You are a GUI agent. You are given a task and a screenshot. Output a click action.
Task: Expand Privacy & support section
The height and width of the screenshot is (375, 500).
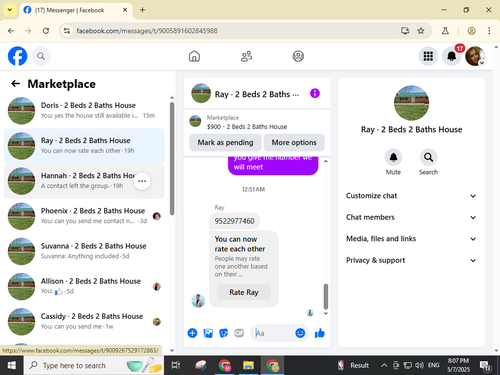click(411, 260)
